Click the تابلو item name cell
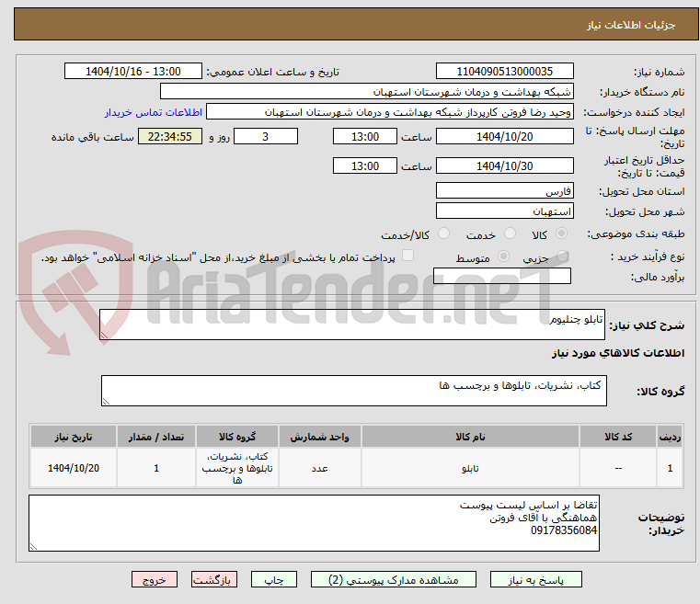Viewport: 700px width, 604px height. [x=470, y=468]
